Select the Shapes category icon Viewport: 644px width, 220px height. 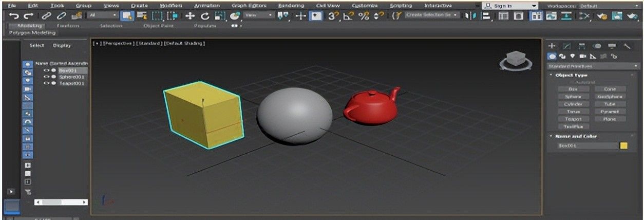563,56
